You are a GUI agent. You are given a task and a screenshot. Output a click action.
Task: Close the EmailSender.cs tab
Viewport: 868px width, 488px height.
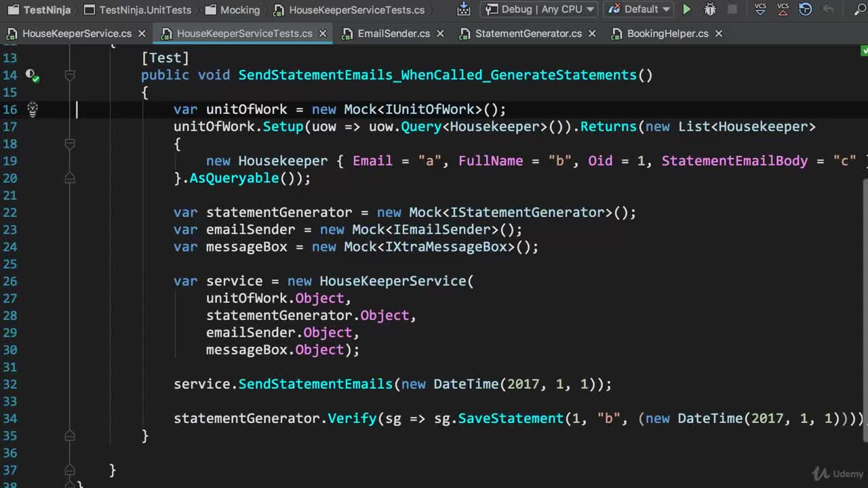440,33
